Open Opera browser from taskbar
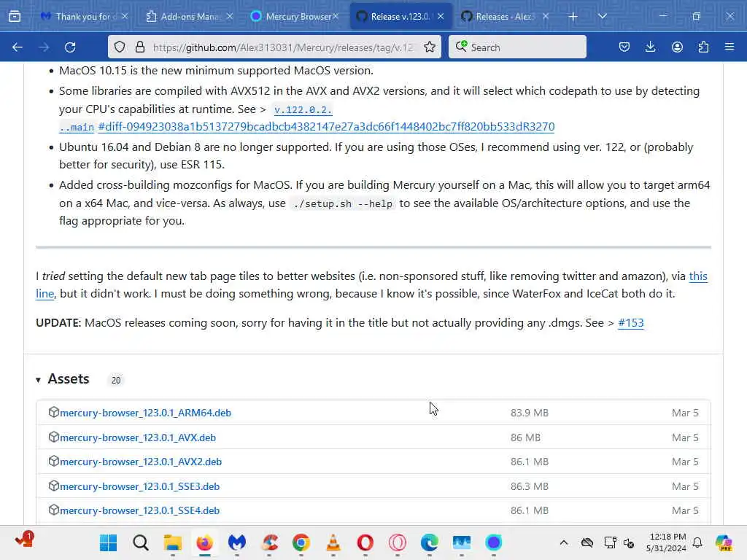The width and height of the screenshot is (747, 560). [365, 542]
